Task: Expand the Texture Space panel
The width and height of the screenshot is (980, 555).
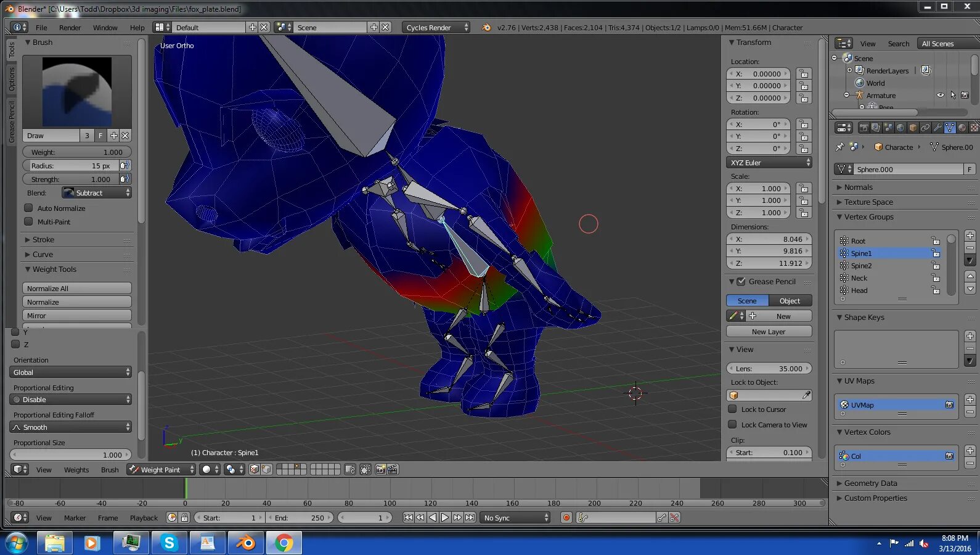Action: click(x=868, y=202)
